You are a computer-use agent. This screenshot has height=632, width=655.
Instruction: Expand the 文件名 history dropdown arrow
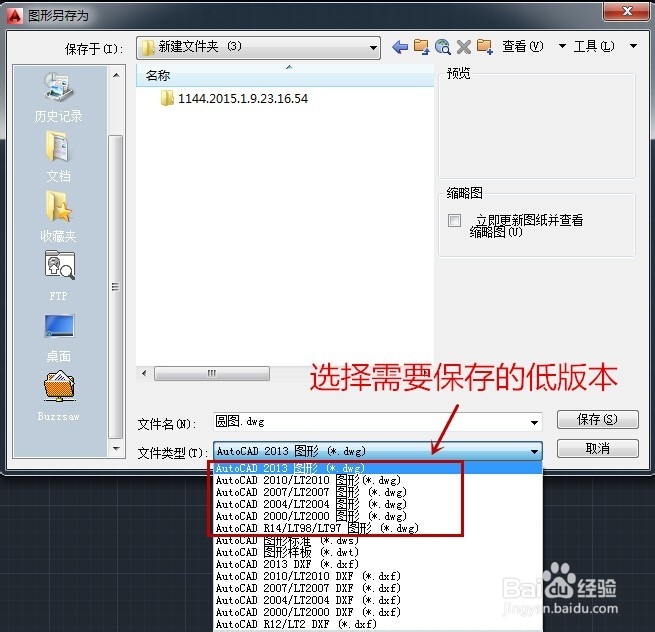coord(534,422)
